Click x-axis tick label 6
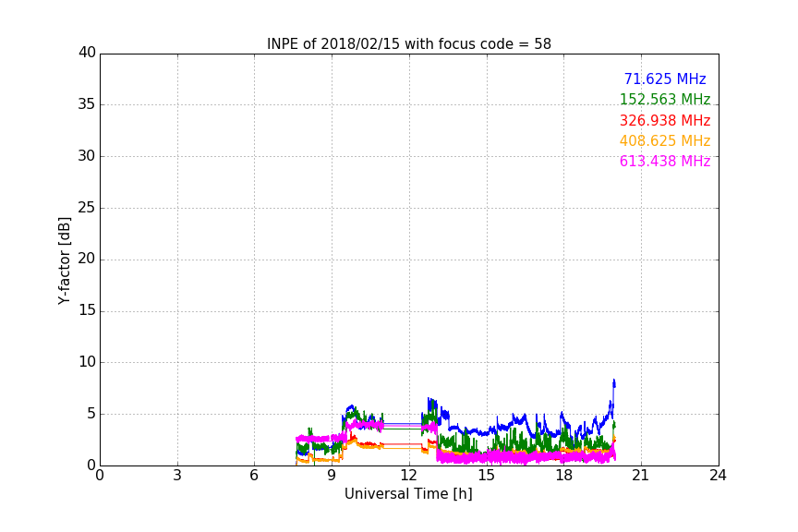This screenshot has width=798, height=532. tap(254, 476)
